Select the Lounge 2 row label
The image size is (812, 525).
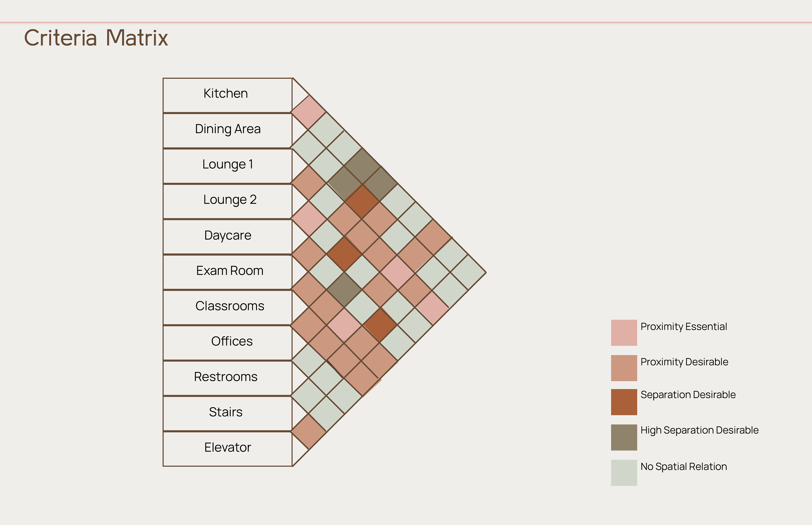point(228,202)
